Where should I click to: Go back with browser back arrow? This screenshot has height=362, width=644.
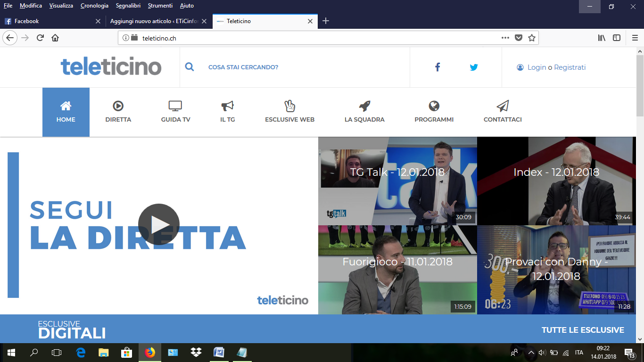[10, 38]
